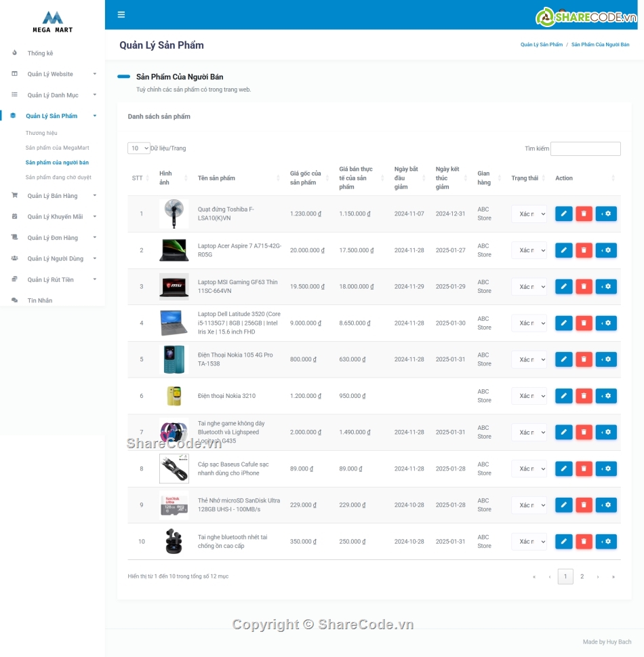This screenshot has width=644, height=657.
Task: Edit the Laptop Dell Latitude 3520 row
Action: pos(563,323)
